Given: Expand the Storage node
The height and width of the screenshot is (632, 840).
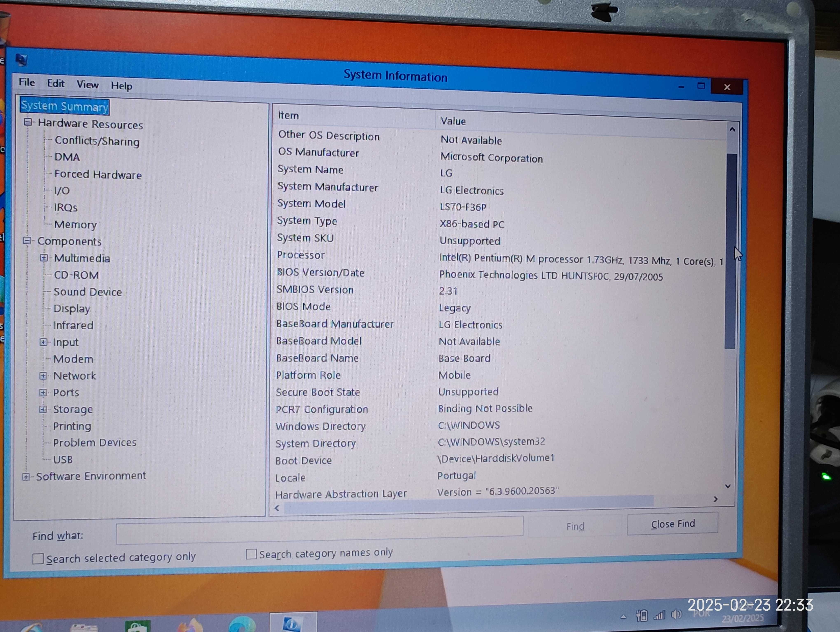Looking at the screenshot, I should (x=43, y=409).
